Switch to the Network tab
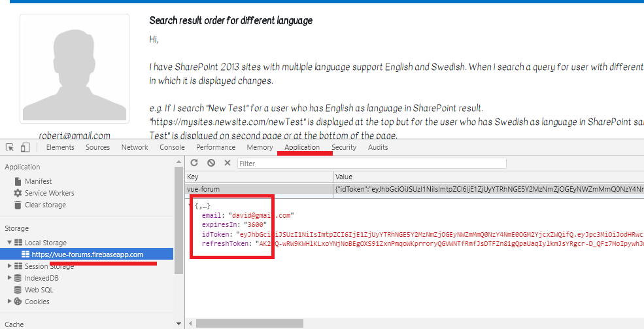 pyautogui.click(x=135, y=147)
